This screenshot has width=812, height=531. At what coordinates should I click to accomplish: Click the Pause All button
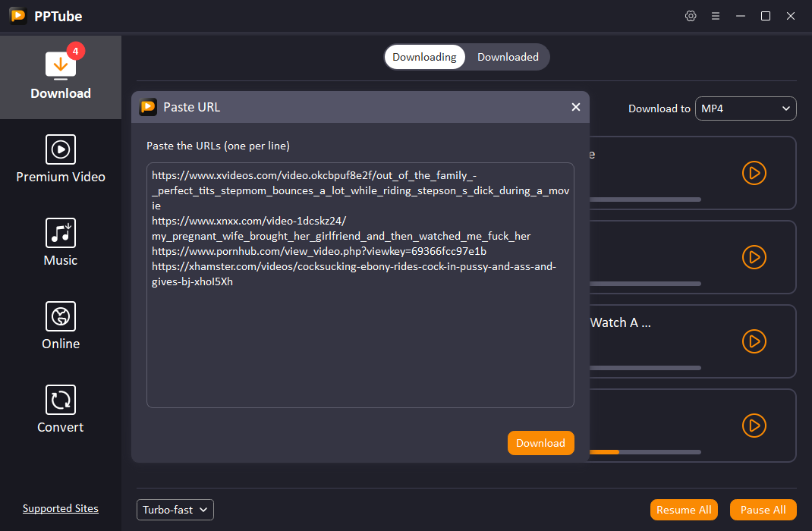click(763, 510)
